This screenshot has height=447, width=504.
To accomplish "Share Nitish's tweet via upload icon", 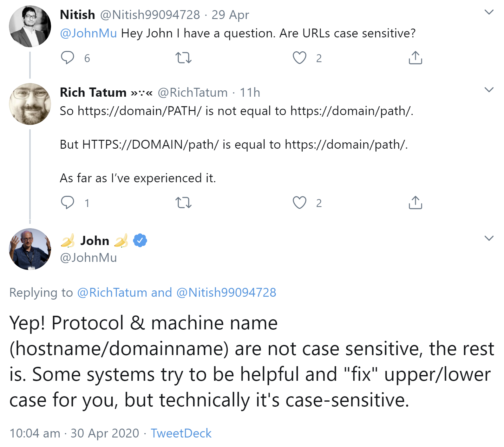I will click(416, 58).
